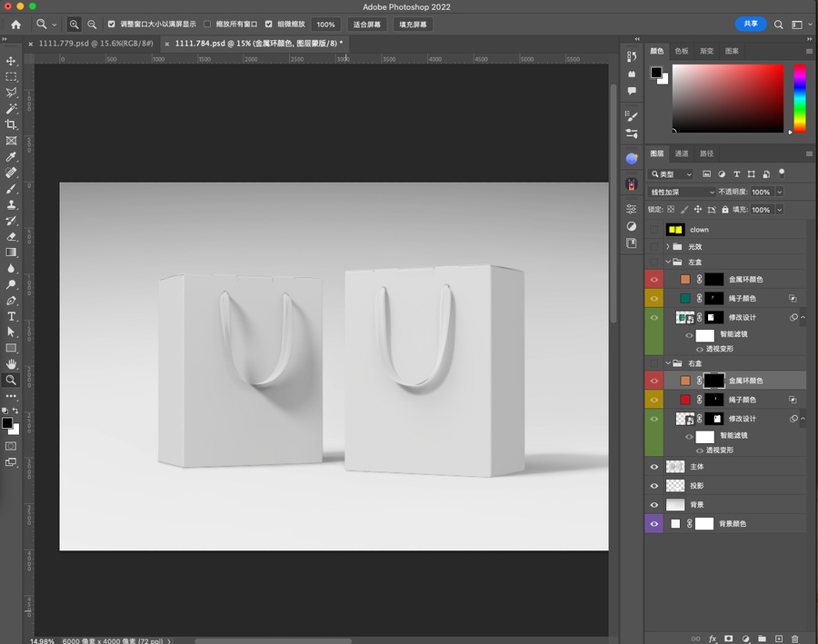818x644 pixels.
Task: Show the 光效 group
Action: pyautogui.click(x=654, y=246)
